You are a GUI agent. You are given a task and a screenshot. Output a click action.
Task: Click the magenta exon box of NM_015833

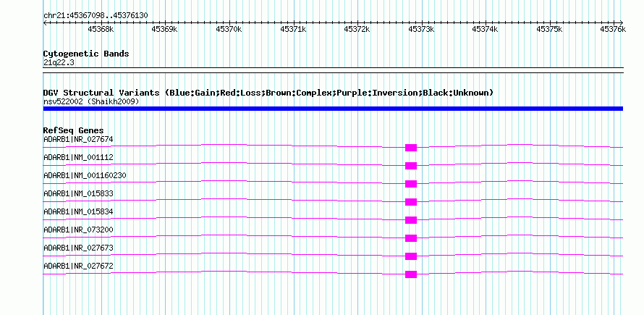pyautogui.click(x=411, y=202)
